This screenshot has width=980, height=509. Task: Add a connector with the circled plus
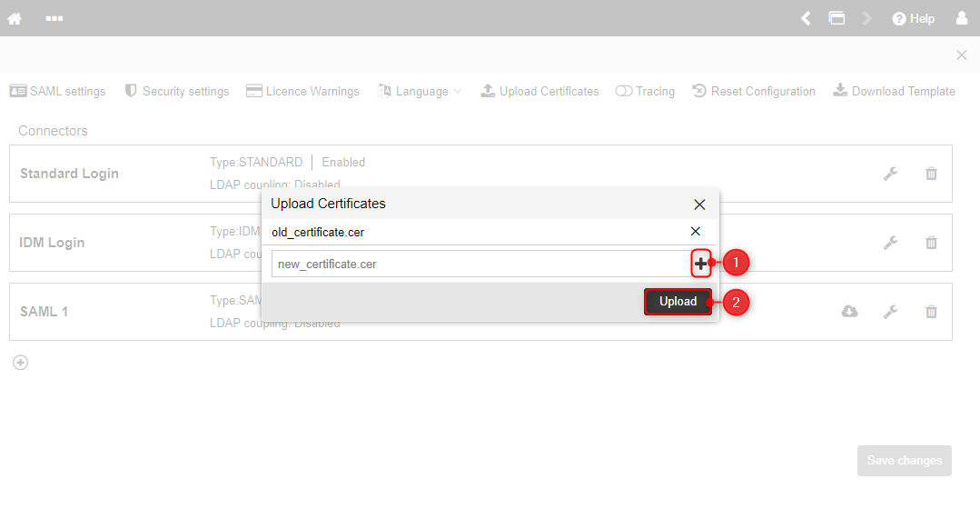coord(21,362)
